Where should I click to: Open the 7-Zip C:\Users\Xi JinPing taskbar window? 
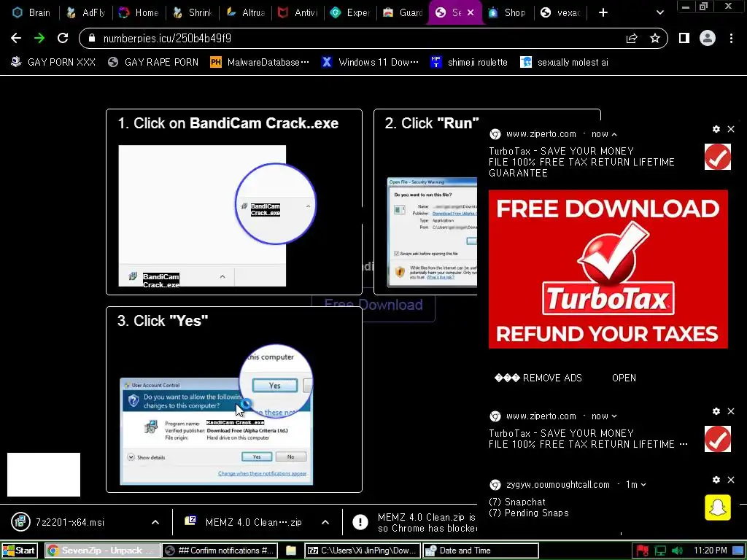[x=363, y=551]
